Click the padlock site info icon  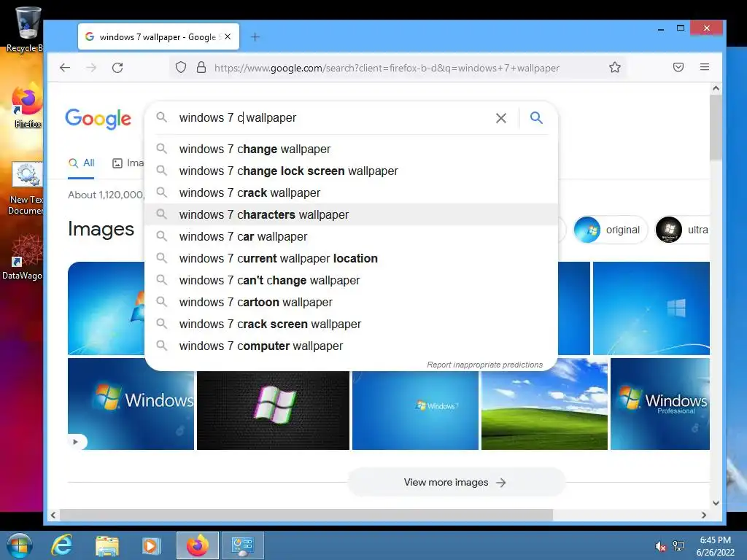tap(201, 68)
